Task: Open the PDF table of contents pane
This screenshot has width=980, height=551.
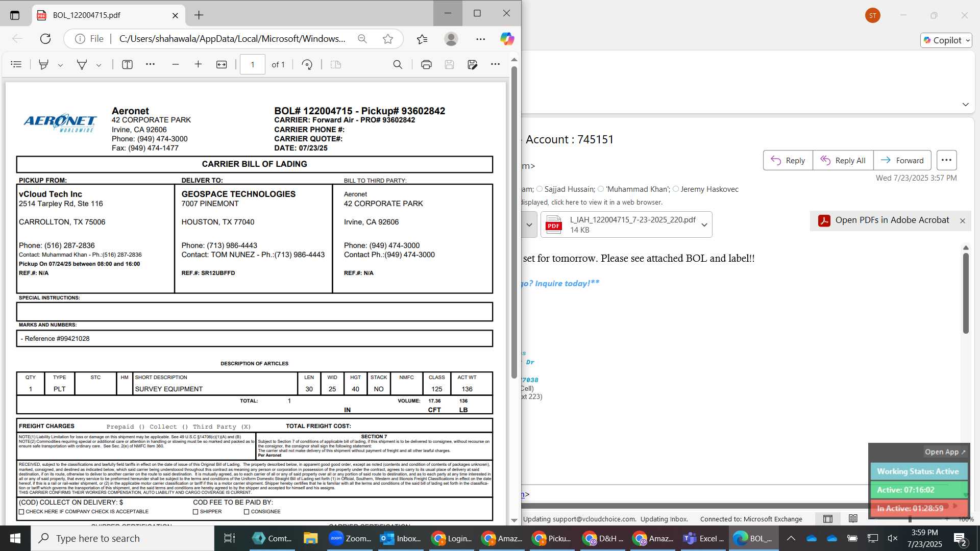Action: [x=16, y=64]
